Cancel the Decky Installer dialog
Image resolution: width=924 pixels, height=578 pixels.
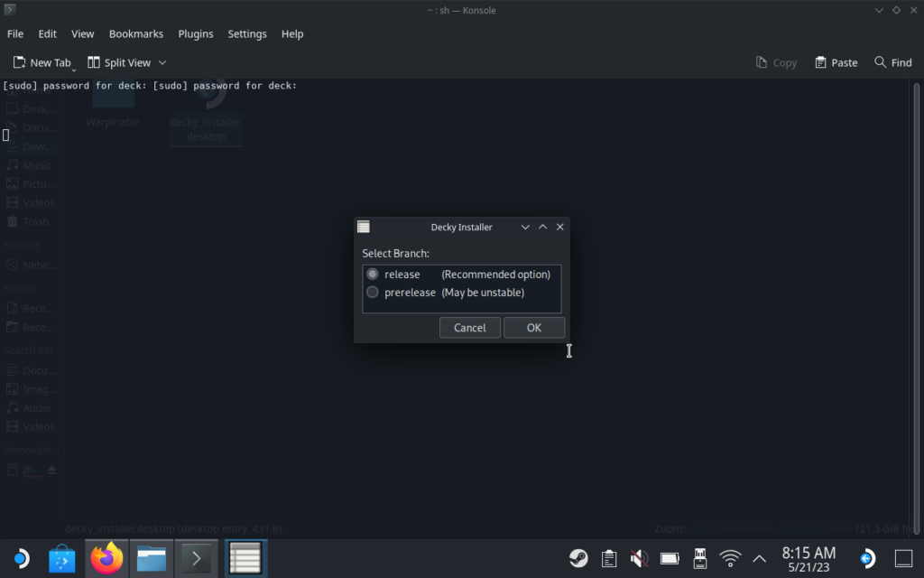[x=469, y=328]
